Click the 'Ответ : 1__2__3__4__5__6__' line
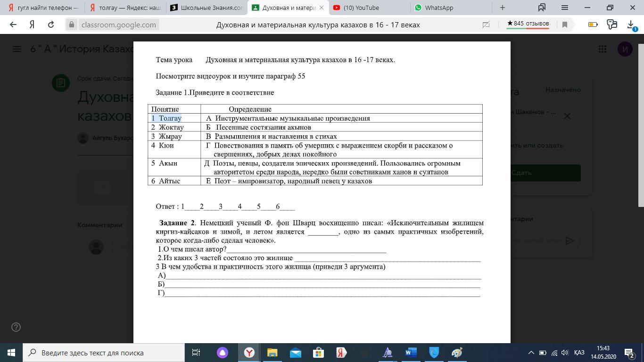The image size is (644, 362). click(x=225, y=206)
